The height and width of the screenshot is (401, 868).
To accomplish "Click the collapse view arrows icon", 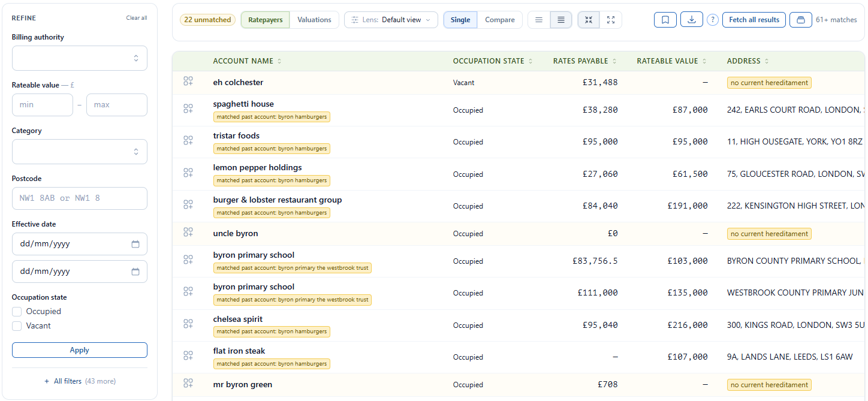I will [x=589, y=20].
